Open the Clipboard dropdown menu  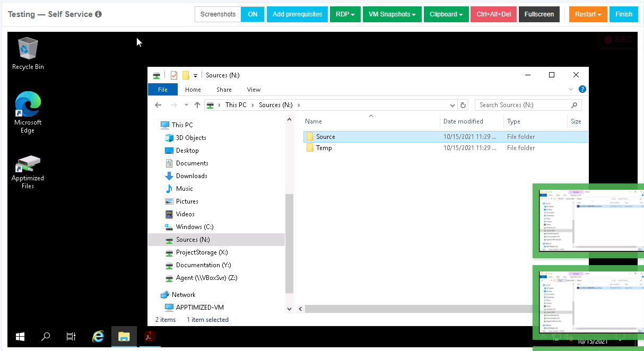[446, 14]
